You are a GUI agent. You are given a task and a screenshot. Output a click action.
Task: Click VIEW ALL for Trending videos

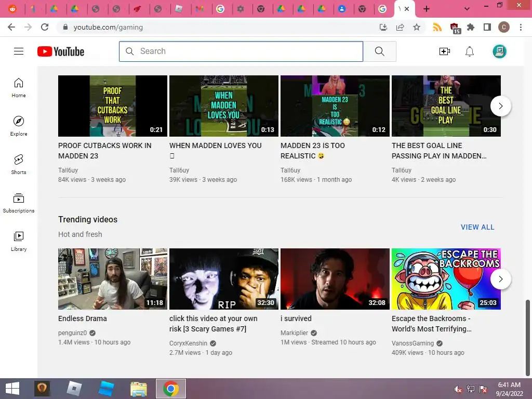click(477, 227)
